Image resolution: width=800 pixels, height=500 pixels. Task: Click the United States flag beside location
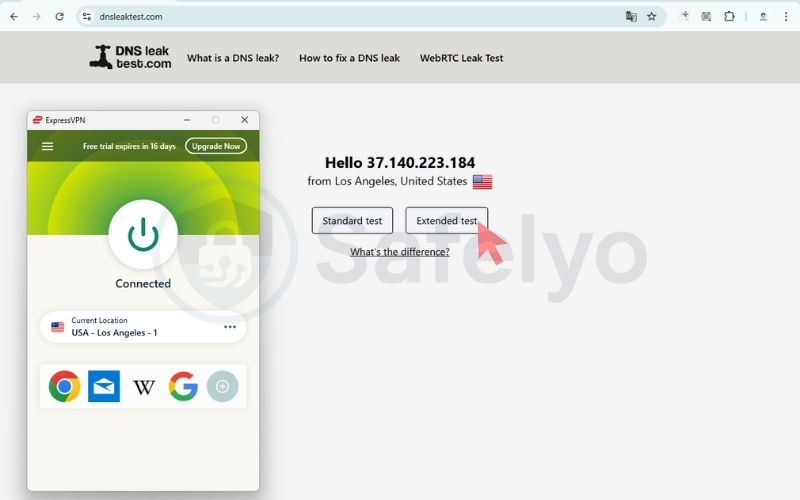(x=482, y=182)
